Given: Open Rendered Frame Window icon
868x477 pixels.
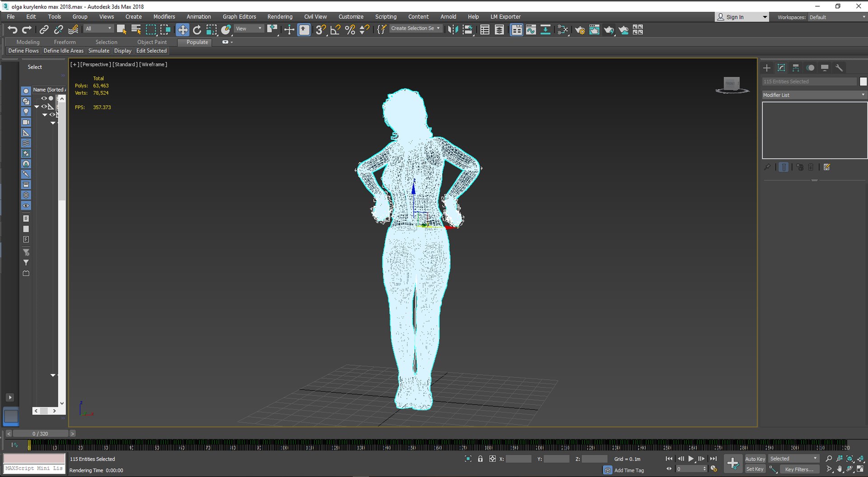Looking at the screenshot, I should [594, 30].
